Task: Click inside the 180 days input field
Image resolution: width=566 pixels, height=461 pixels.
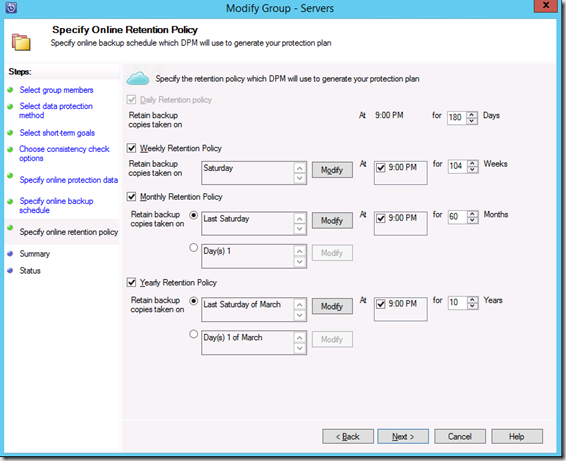Action: (456, 117)
